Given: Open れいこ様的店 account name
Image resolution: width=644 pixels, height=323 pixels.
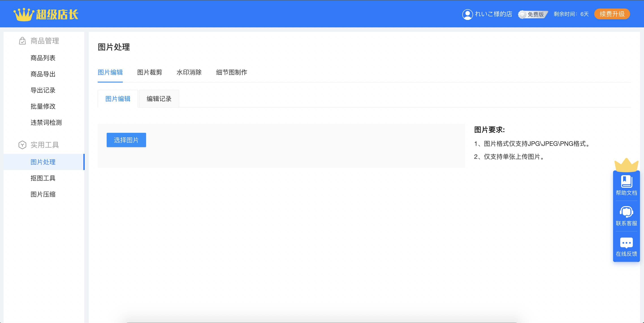Looking at the screenshot, I should coord(493,14).
